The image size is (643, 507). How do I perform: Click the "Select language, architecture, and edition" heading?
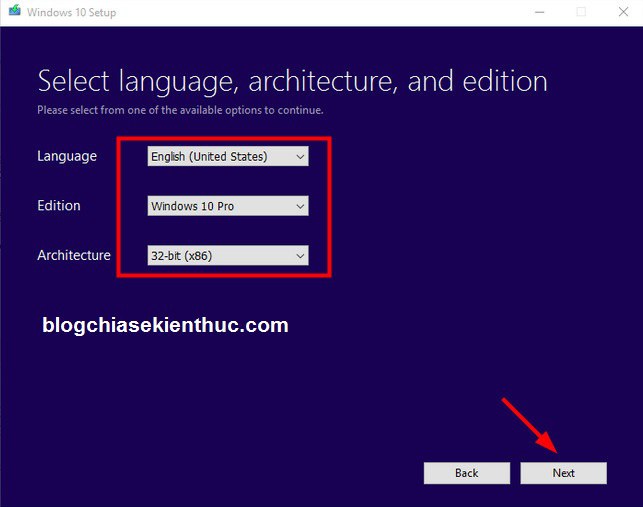[292, 81]
